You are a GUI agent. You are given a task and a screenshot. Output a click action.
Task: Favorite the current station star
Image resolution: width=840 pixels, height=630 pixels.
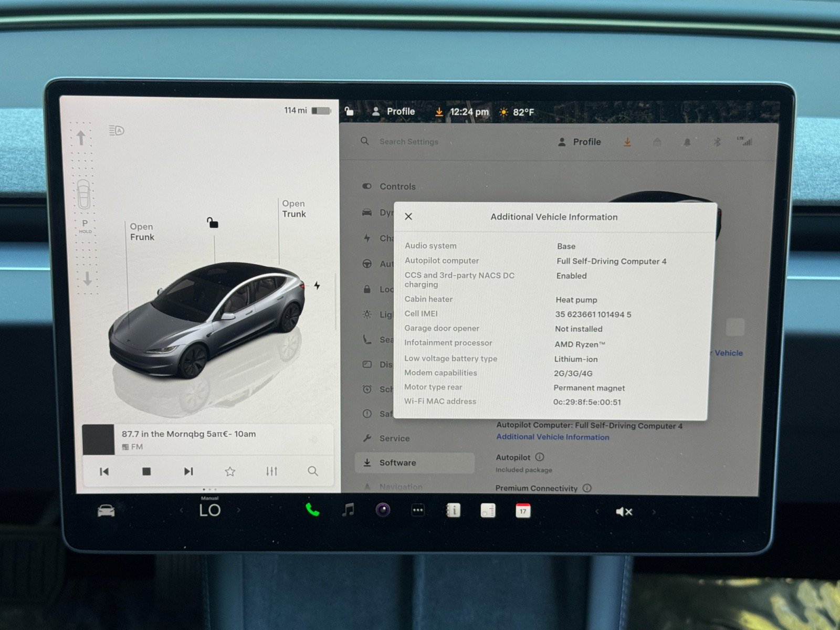click(230, 471)
